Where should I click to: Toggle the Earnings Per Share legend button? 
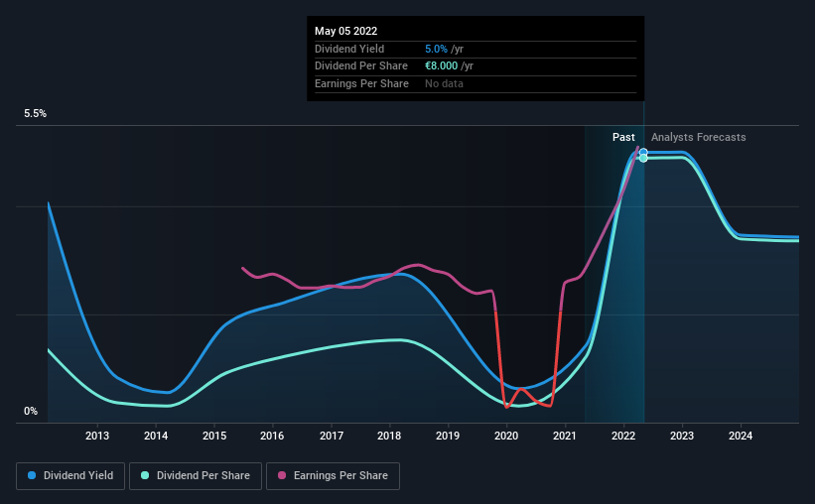tap(333, 476)
